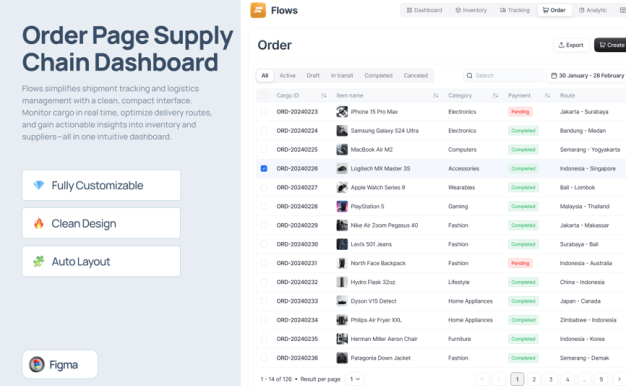Open the Inventory navigation tab

(471, 10)
